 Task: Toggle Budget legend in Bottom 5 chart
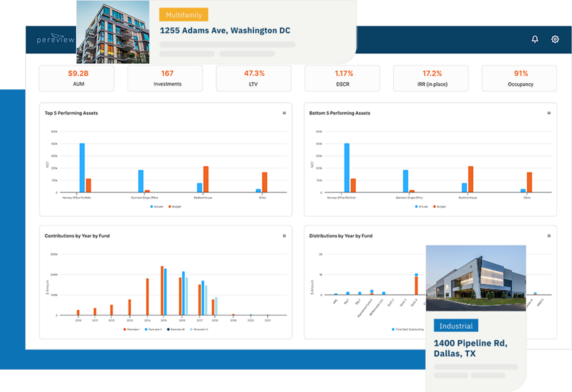tap(439, 207)
